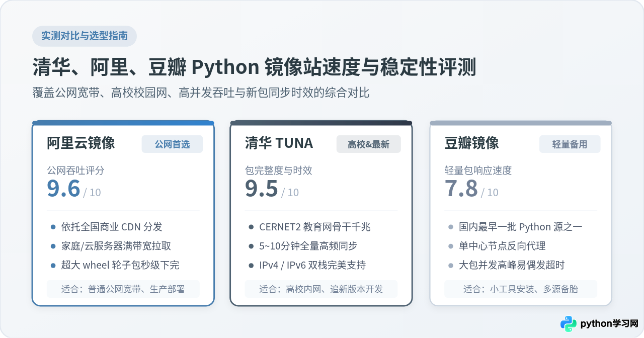Select the 实测对比与选型指南 pill label

point(85,36)
